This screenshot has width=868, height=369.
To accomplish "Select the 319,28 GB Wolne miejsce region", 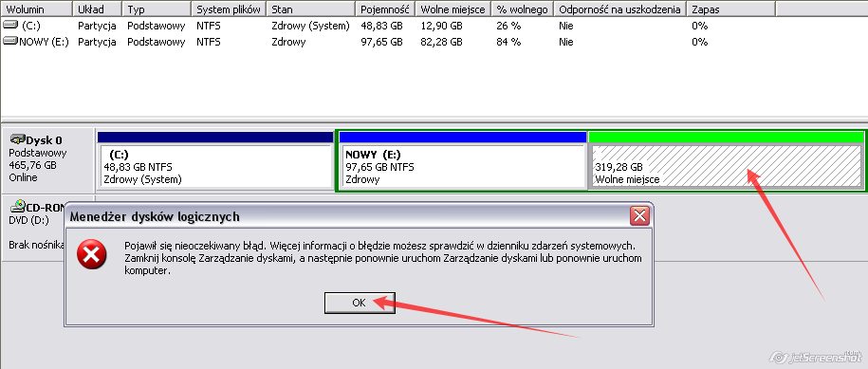I will [x=726, y=160].
